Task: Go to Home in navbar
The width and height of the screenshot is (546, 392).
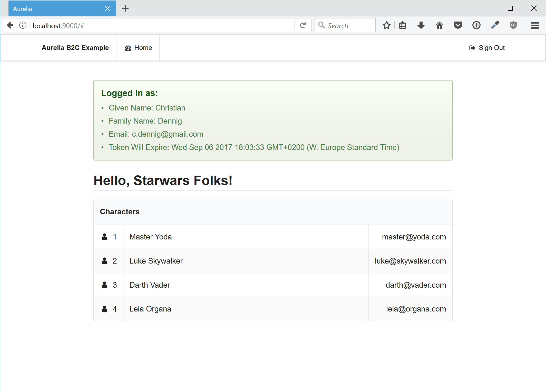Action: point(138,48)
